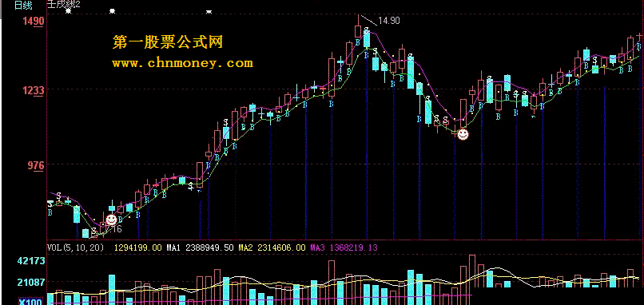This screenshot has width=644, height=305.
Task: Click the 日线 period label
Action: [x=22, y=6]
